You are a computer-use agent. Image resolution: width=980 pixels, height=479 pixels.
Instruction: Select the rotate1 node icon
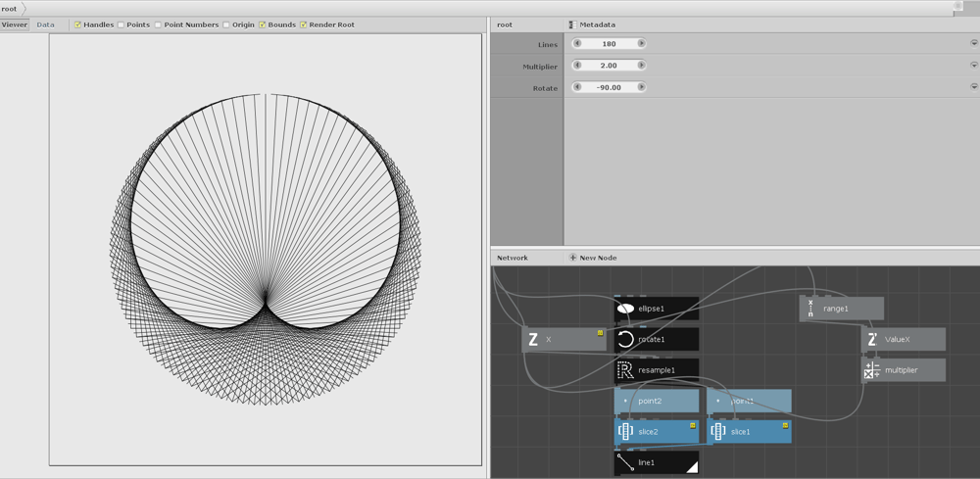(625, 339)
